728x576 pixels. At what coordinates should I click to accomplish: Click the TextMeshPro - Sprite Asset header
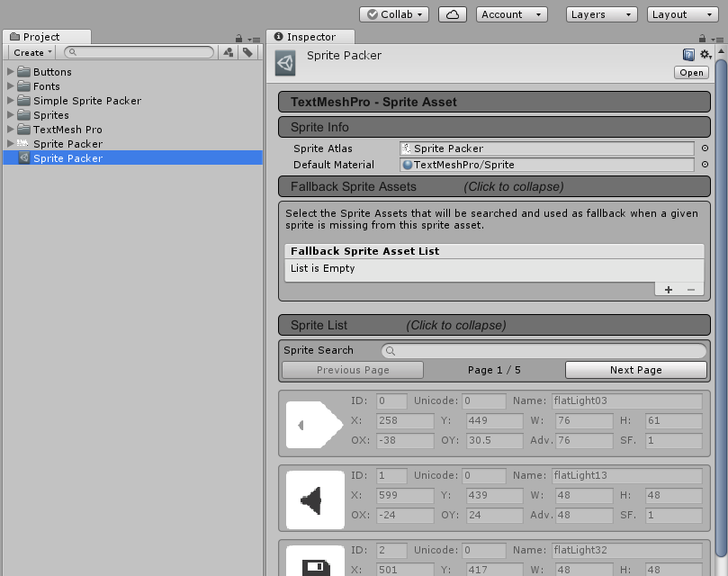point(494,102)
